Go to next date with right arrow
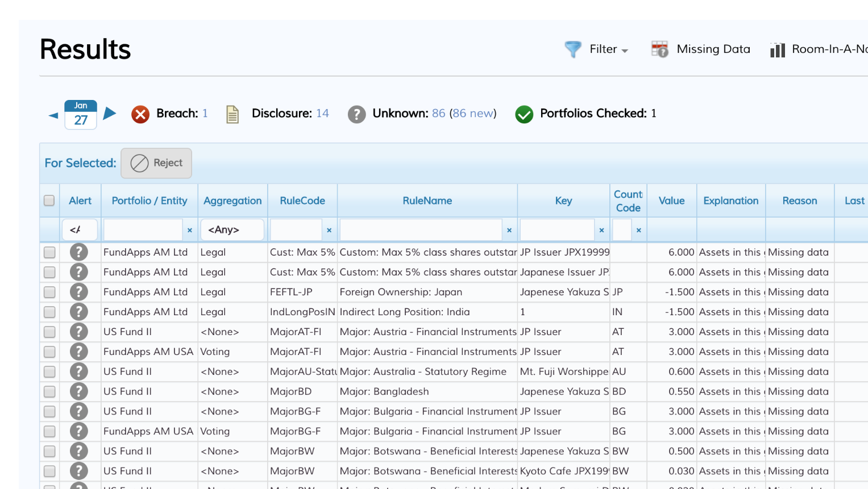 click(110, 113)
